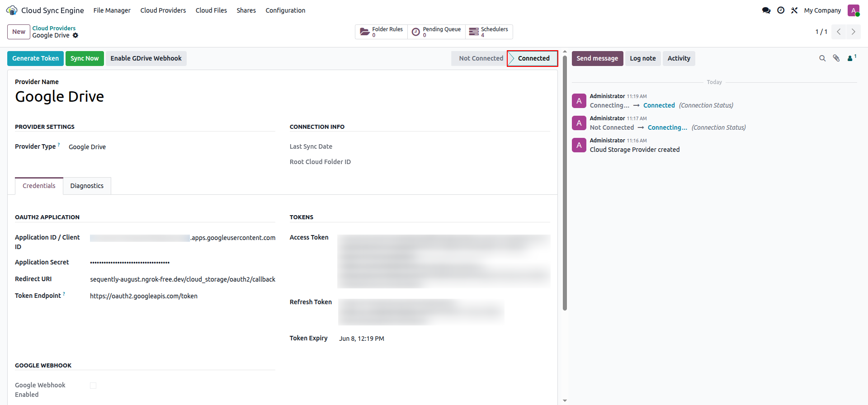Viewport: 868px width, 405px height.
Task: Click Sync Now button
Action: tap(85, 58)
